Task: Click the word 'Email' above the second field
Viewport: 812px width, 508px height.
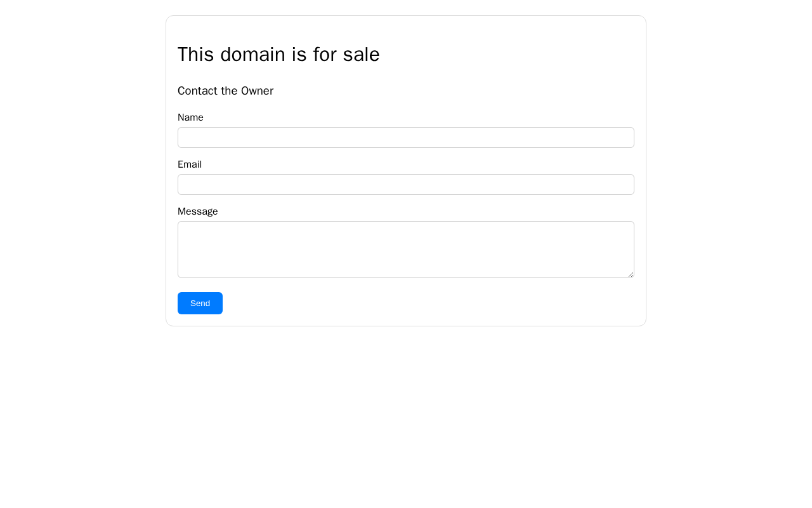Action: tap(190, 164)
